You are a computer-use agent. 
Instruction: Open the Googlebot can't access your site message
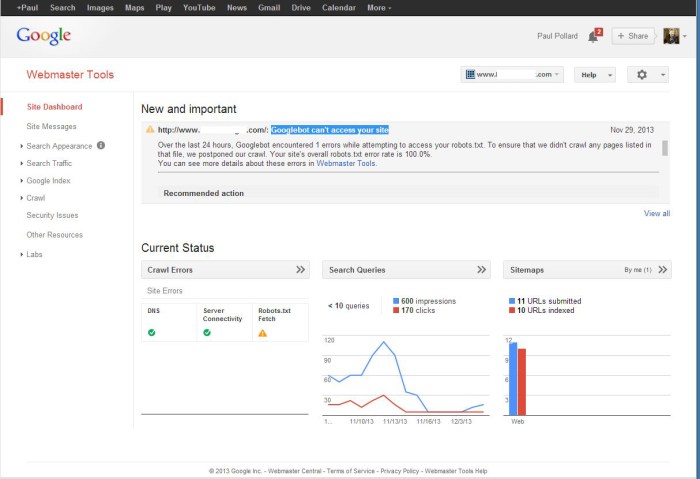click(x=330, y=130)
